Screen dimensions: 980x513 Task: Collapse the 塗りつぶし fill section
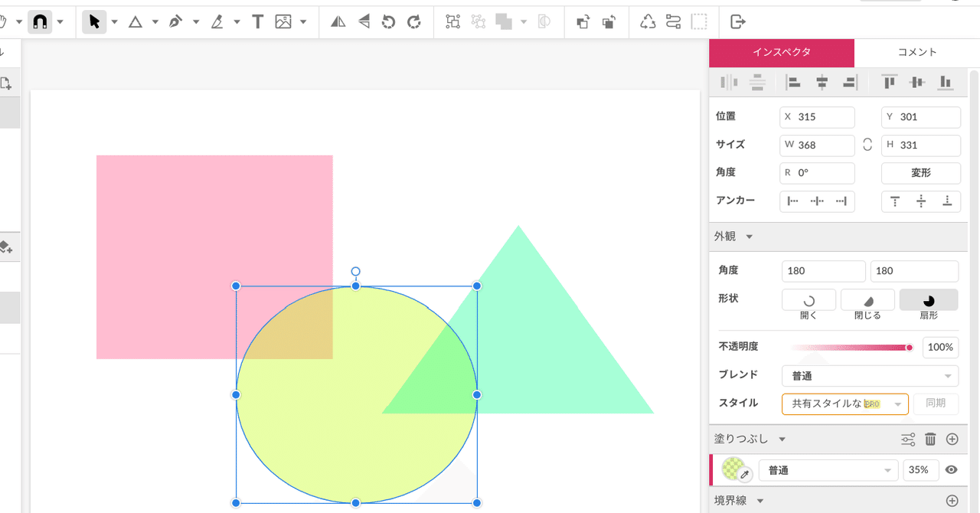[782, 439]
